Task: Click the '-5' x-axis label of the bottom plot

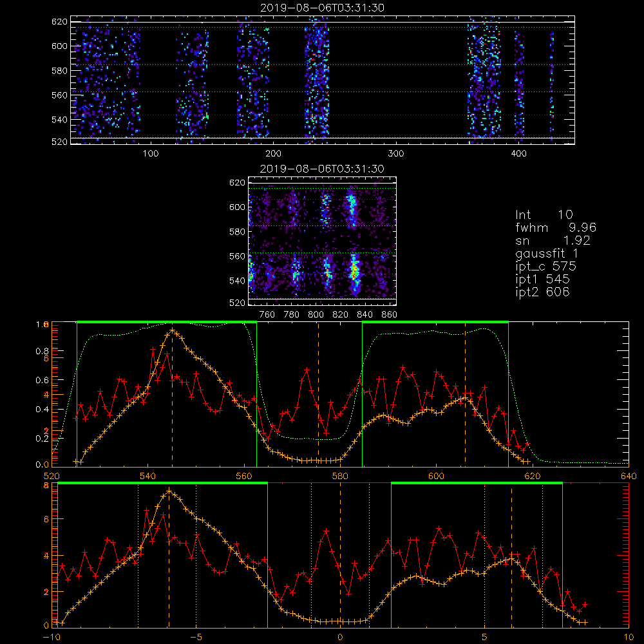Action: pos(196,637)
